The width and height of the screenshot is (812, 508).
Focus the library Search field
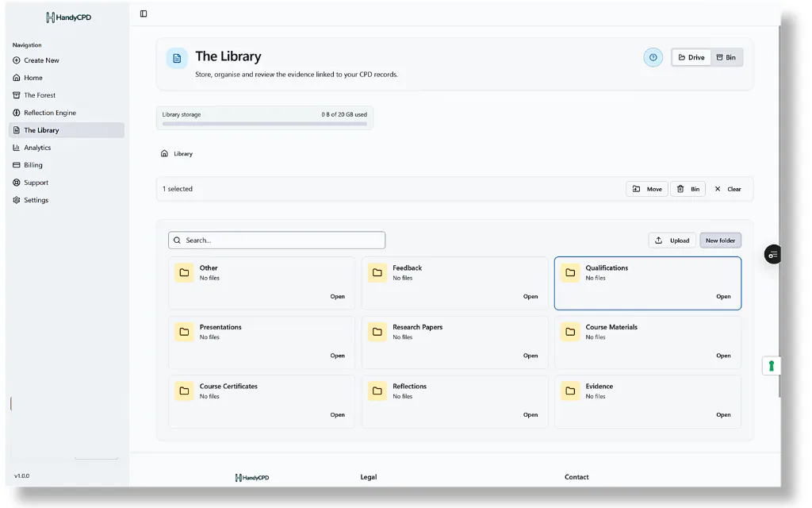[x=277, y=240]
